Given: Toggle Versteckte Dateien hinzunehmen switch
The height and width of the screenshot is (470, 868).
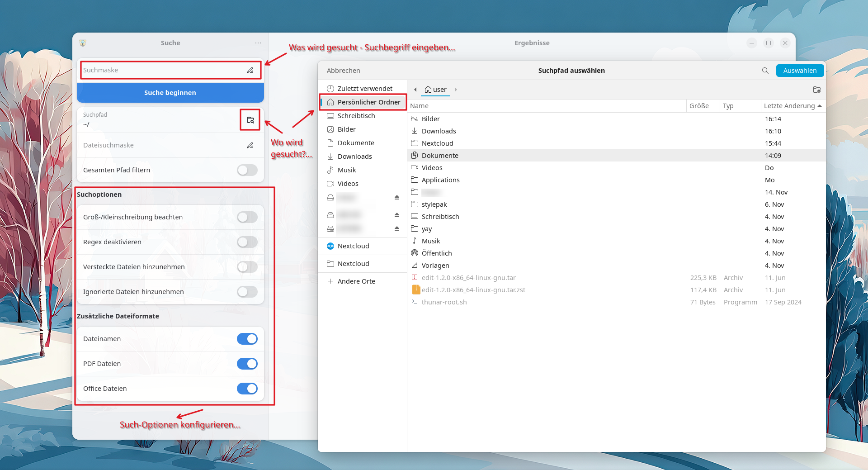Looking at the screenshot, I should pos(247,267).
